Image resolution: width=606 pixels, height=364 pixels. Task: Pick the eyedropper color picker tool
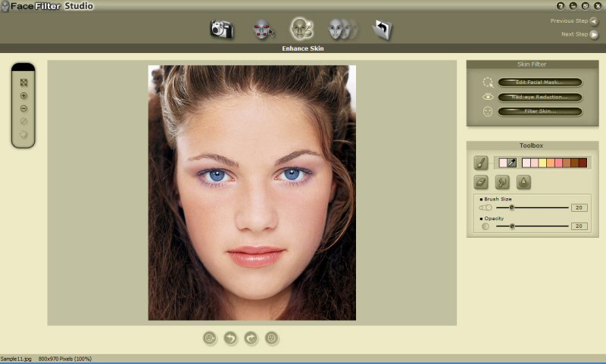coord(511,163)
